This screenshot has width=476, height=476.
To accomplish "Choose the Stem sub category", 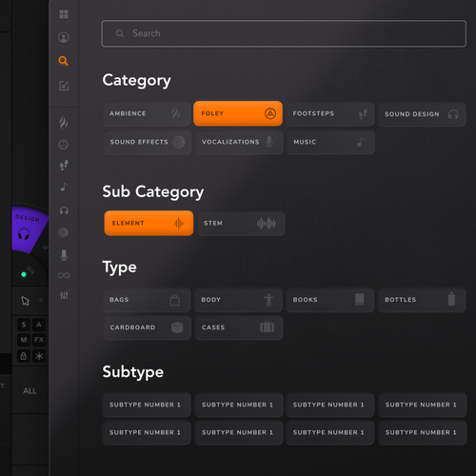I will (241, 224).
